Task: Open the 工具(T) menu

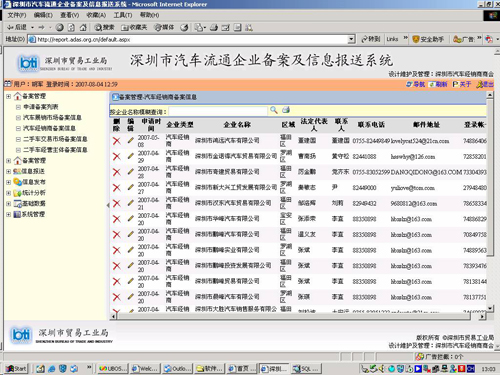Action: click(123, 15)
